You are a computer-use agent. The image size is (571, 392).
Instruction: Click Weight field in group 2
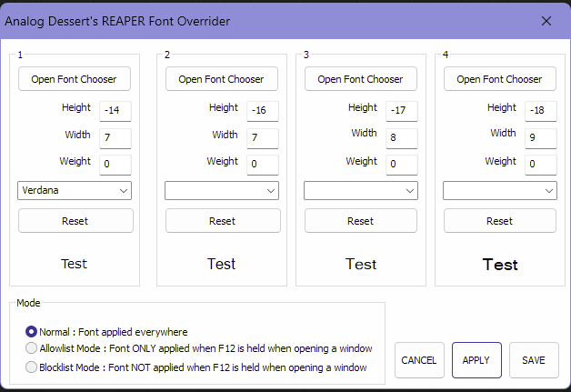point(263,165)
